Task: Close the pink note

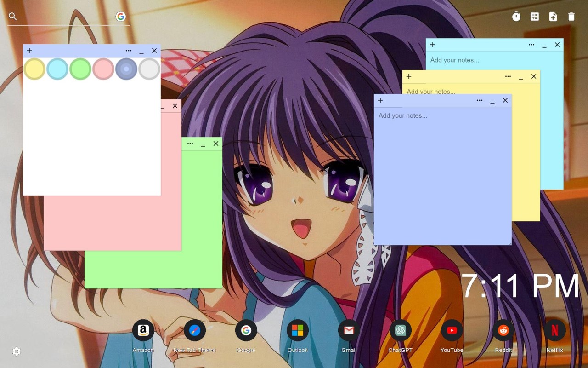Action: 175,106
